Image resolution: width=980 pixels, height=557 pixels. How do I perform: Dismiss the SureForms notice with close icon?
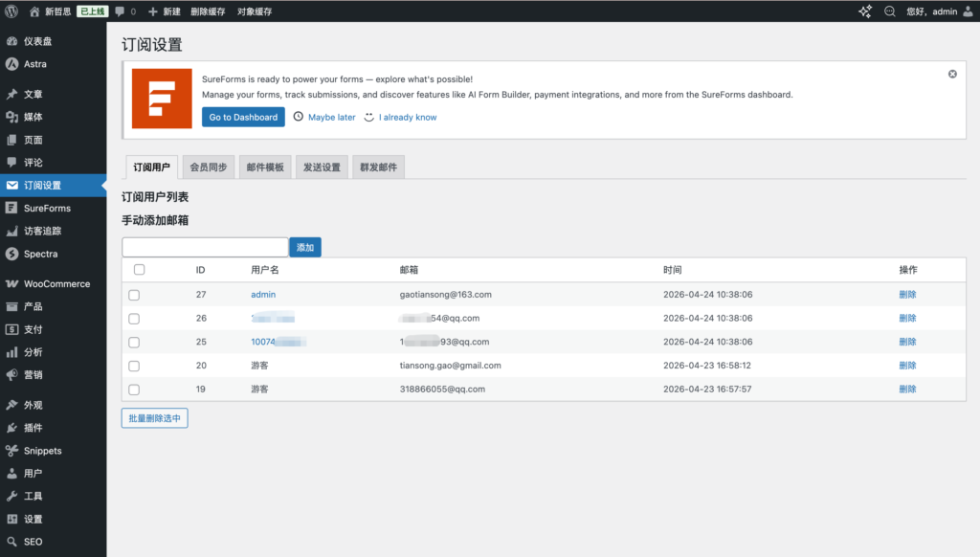pos(952,74)
